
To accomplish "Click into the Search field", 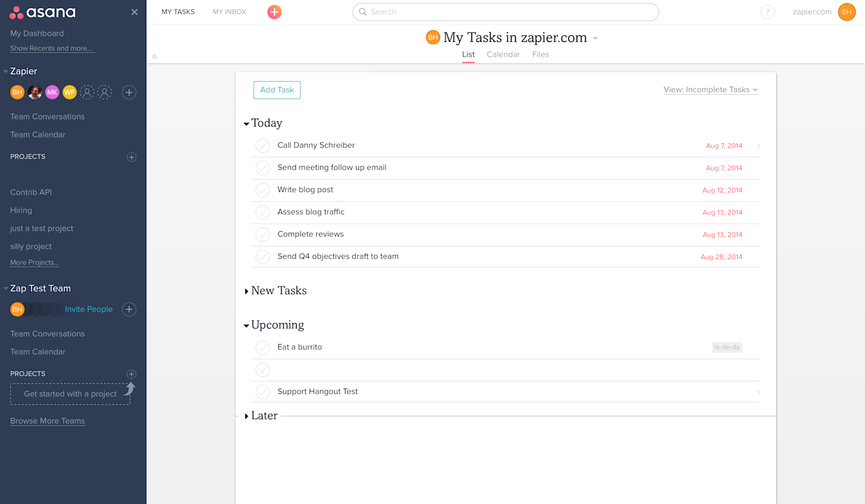I will pyautogui.click(x=505, y=12).
